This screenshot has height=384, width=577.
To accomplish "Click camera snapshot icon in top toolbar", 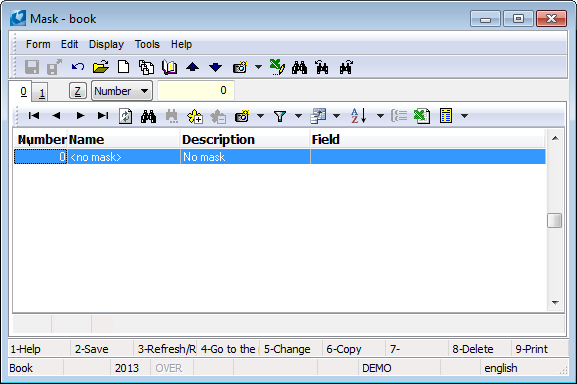I will (240, 67).
